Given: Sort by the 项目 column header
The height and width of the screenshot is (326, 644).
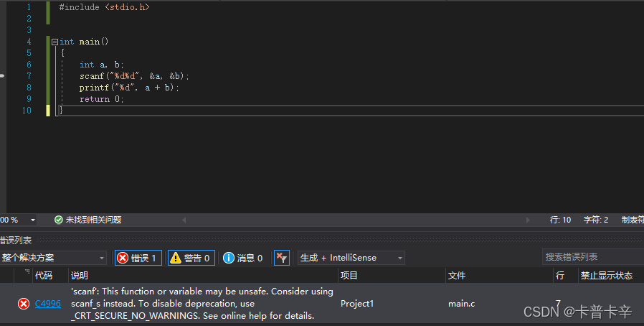Looking at the screenshot, I should click(349, 276).
